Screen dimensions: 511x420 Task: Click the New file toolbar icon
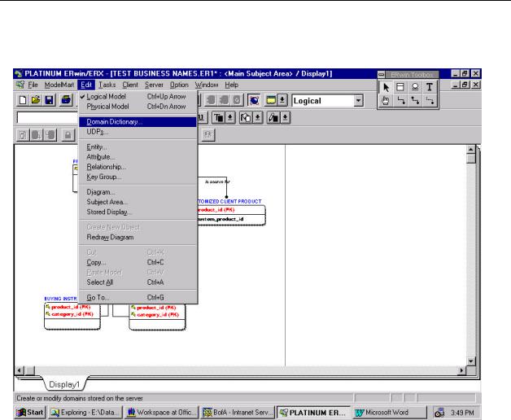[x=23, y=100]
